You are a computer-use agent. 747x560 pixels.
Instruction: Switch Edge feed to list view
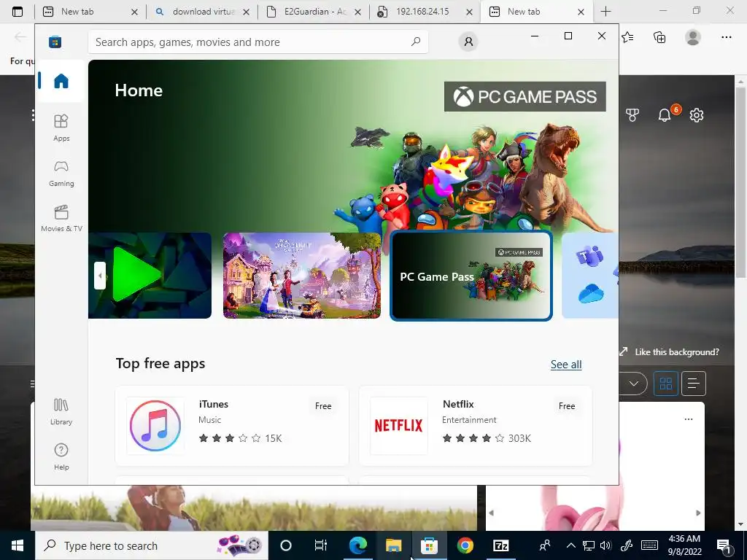coord(693,384)
